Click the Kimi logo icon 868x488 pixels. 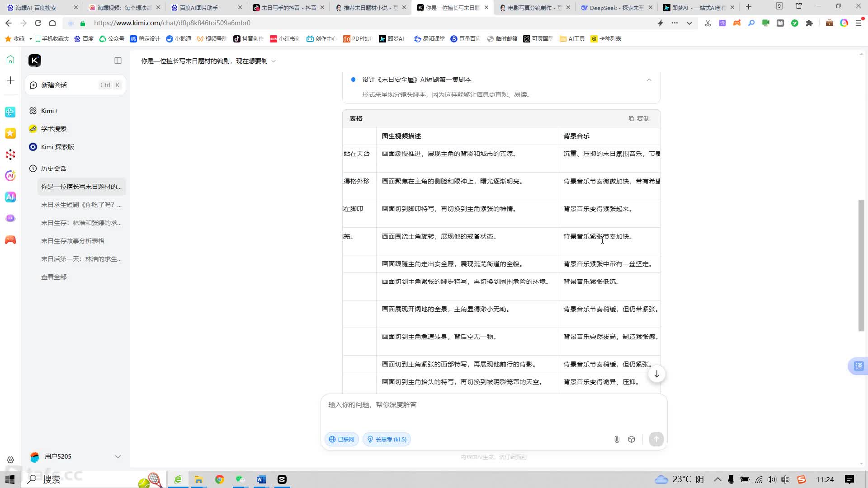coord(35,61)
